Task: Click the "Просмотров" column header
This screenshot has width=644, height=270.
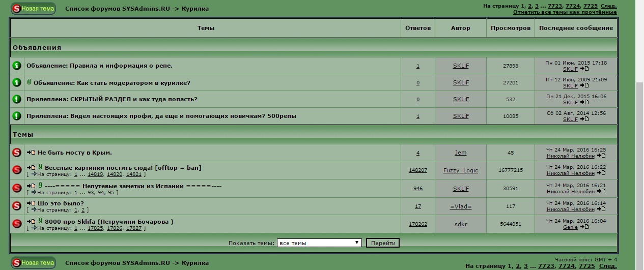Action: 511,28
